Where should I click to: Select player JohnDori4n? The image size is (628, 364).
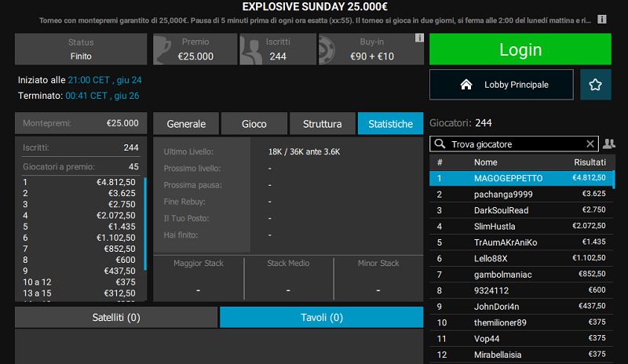pos(520,306)
